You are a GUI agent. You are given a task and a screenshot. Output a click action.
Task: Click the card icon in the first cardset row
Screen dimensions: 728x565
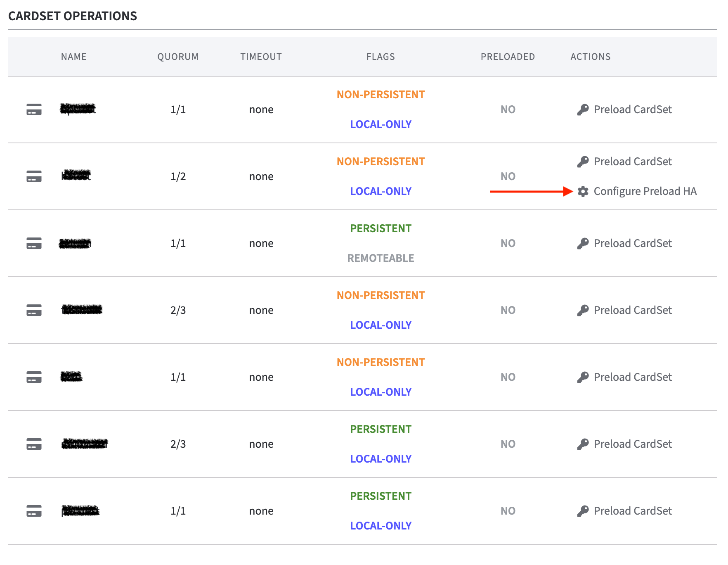tap(34, 109)
